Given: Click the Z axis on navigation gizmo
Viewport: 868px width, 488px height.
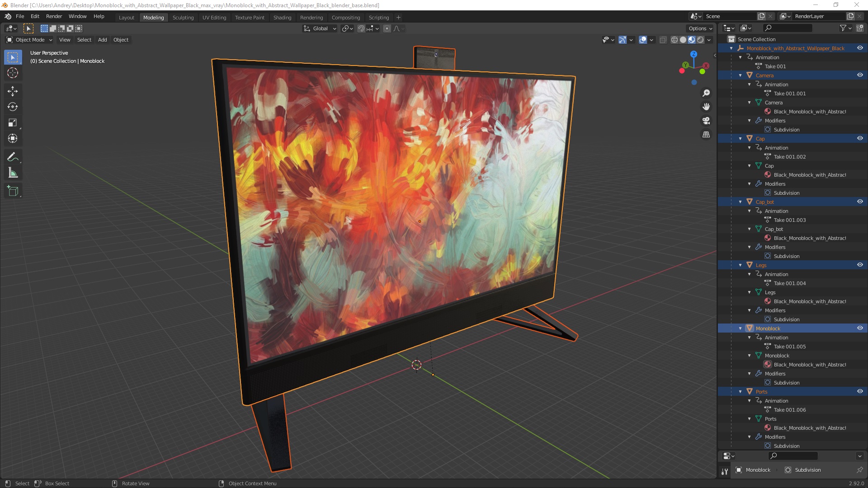Looking at the screenshot, I should [693, 54].
